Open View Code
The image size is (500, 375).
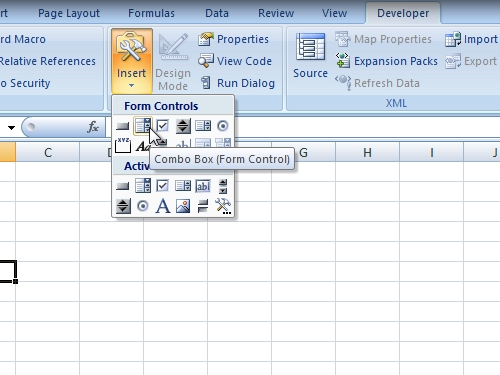(235, 61)
